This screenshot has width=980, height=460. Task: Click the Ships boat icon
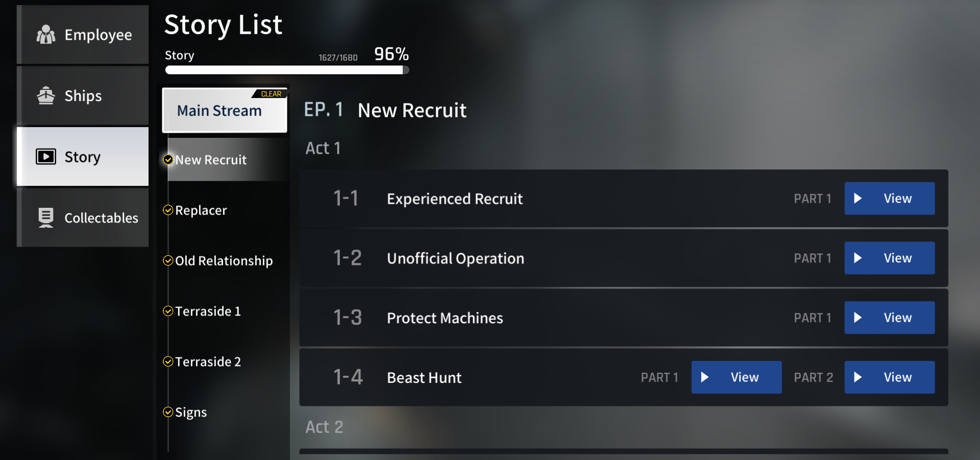tap(46, 95)
